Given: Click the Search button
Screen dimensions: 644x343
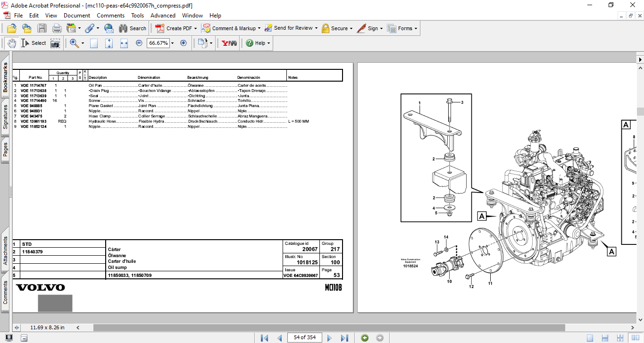Looking at the screenshot, I should (133, 28).
